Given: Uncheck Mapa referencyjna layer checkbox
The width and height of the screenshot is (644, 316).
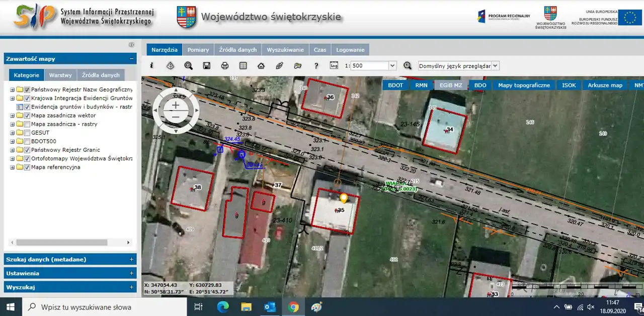Looking at the screenshot, I should [27, 167].
